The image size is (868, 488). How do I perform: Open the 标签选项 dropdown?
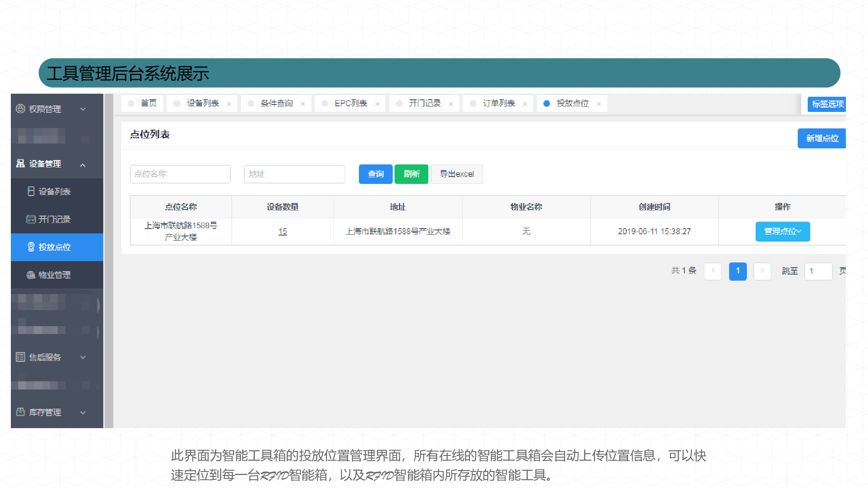827,104
